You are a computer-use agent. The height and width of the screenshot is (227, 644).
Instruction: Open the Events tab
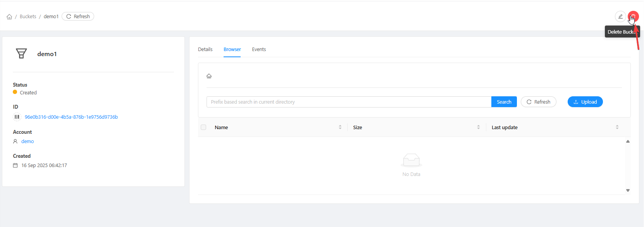point(259,49)
